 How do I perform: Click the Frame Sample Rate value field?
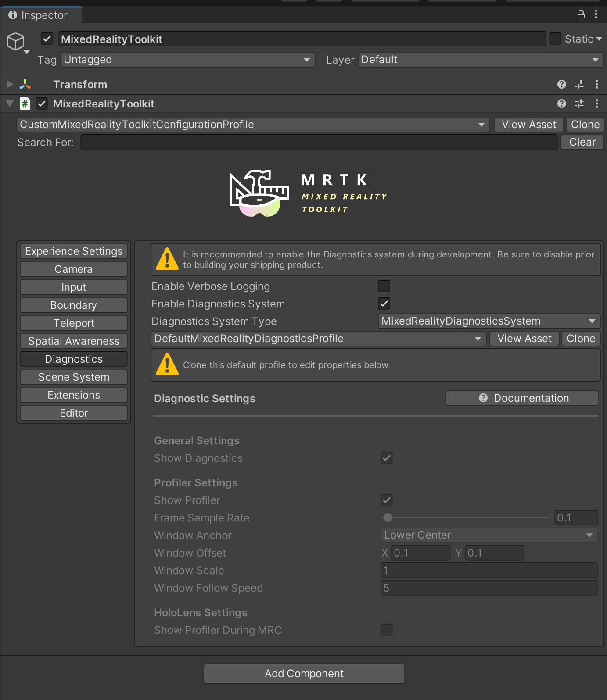coord(576,518)
